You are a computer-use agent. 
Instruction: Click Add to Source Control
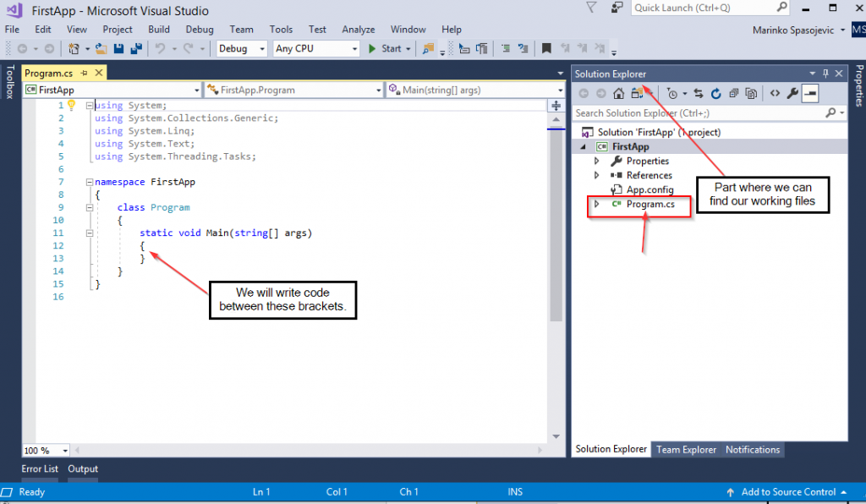tap(788, 492)
